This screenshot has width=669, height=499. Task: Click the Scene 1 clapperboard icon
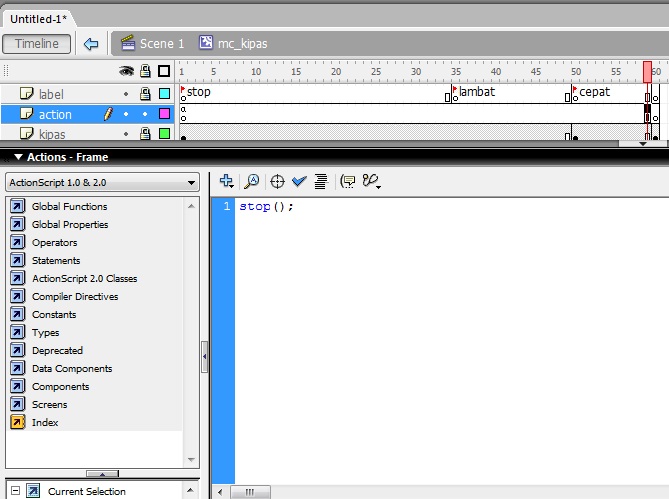point(128,43)
